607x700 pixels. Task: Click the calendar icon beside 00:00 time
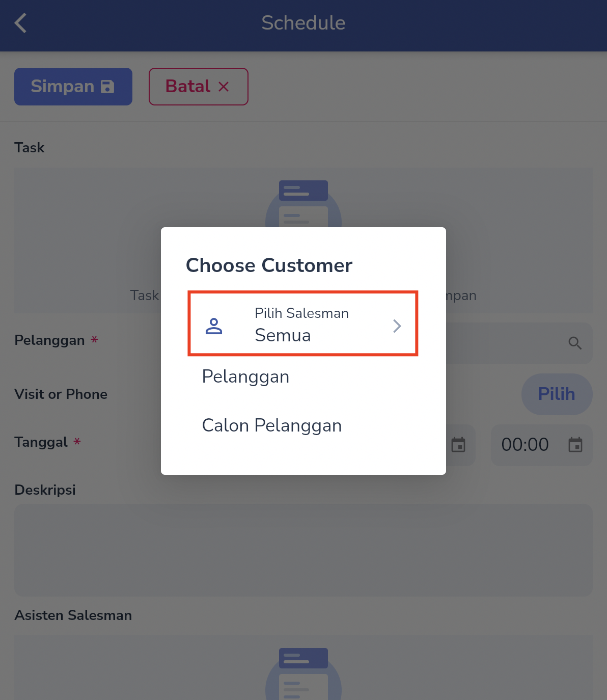click(x=575, y=445)
